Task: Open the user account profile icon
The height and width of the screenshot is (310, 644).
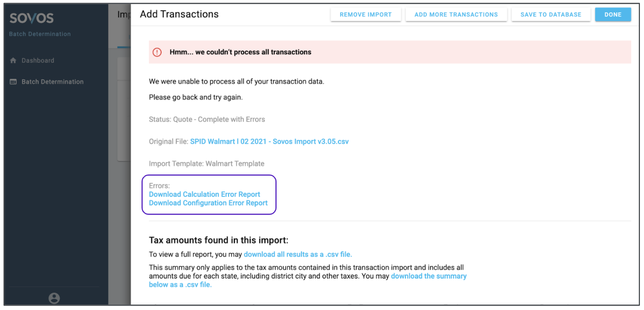Action: 54,298
